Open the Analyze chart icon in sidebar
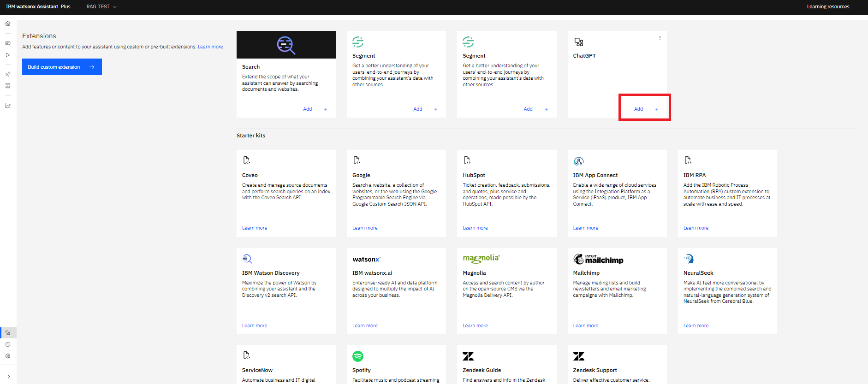This screenshot has width=868, height=384. click(x=8, y=106)
